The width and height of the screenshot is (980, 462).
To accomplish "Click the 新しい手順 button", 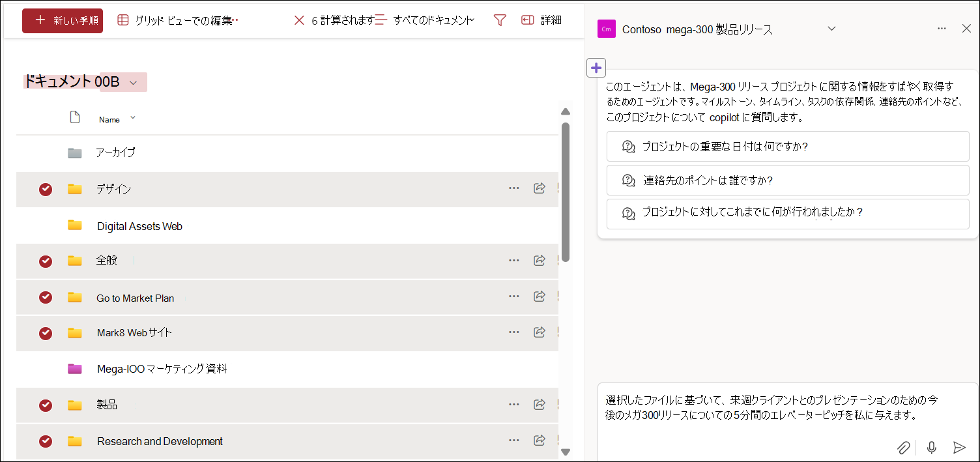I will [63, 21].
